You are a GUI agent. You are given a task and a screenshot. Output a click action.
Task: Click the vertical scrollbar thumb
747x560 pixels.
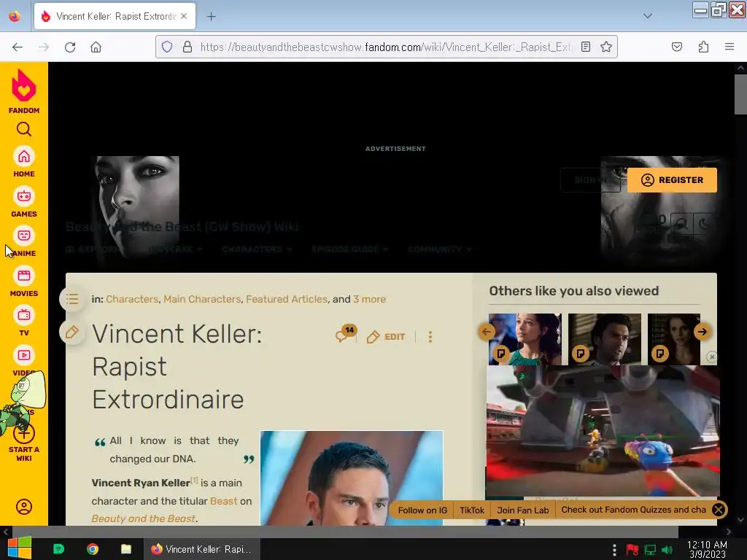[740, 94]
